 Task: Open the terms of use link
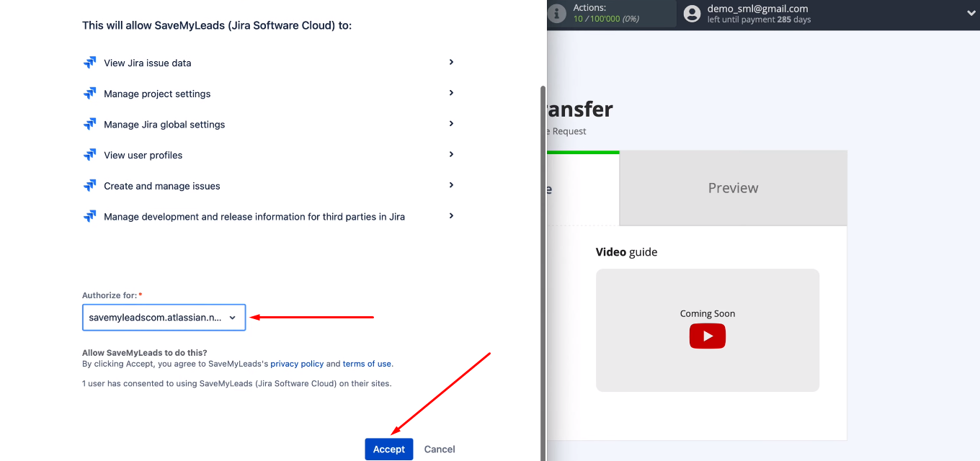click(367, 364)
